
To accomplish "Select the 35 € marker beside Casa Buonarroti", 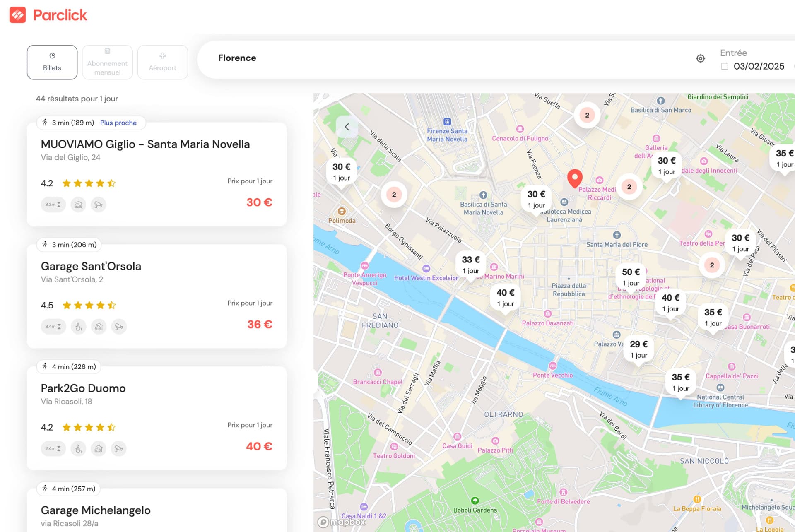I will coord(713,318).
